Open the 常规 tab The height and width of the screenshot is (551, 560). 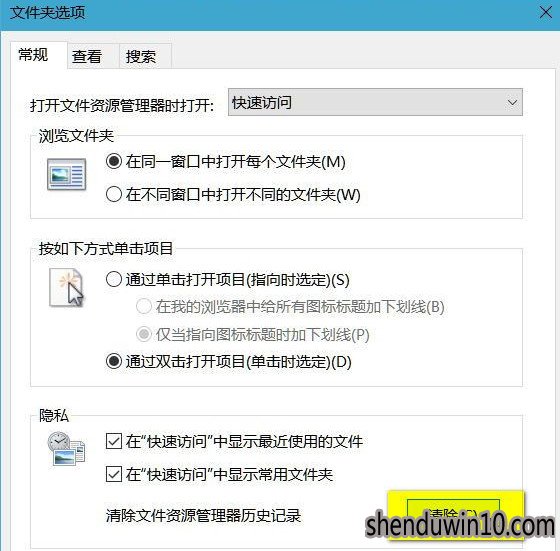click(x=33, y=55)
